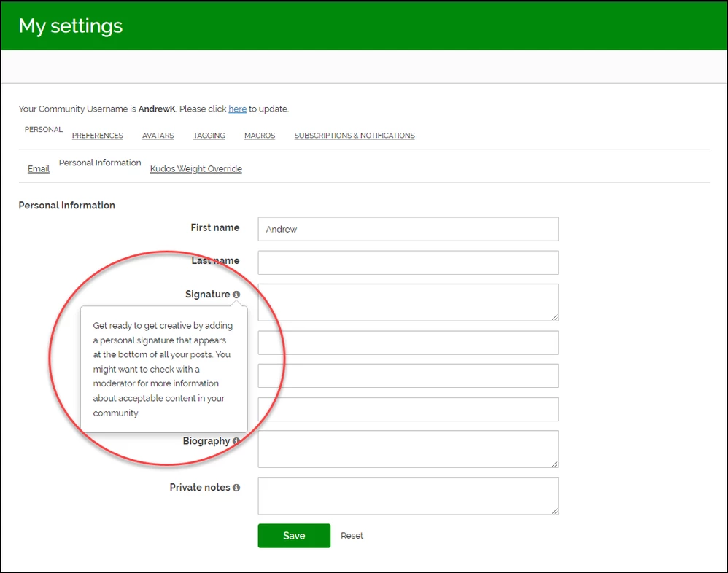This screenshot has height=573, width=728.
Task: Open the Avatars tab
Action: pyautogui.click(x=158, y=136)
